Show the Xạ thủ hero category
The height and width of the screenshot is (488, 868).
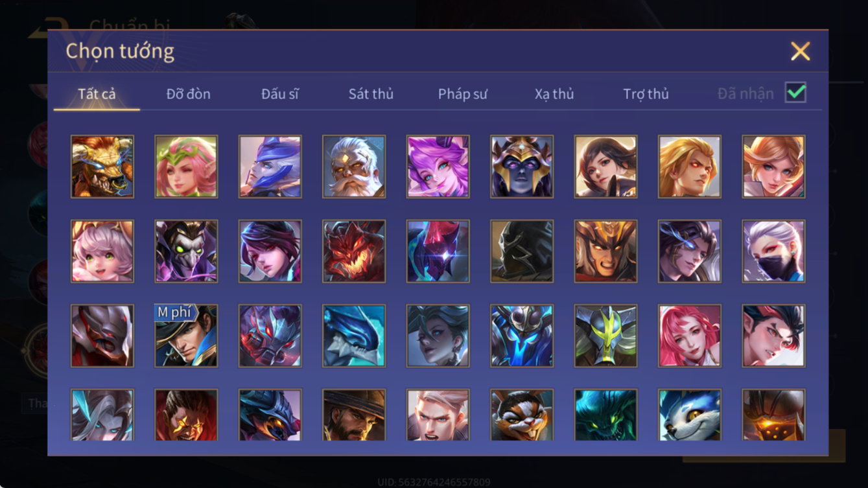[x=554, y=94]
